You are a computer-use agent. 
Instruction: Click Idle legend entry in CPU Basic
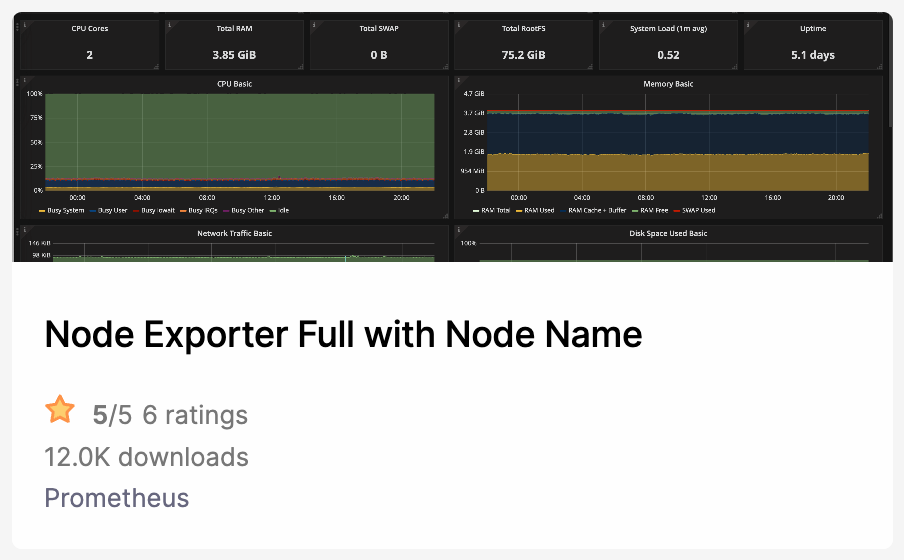(280, 211)
